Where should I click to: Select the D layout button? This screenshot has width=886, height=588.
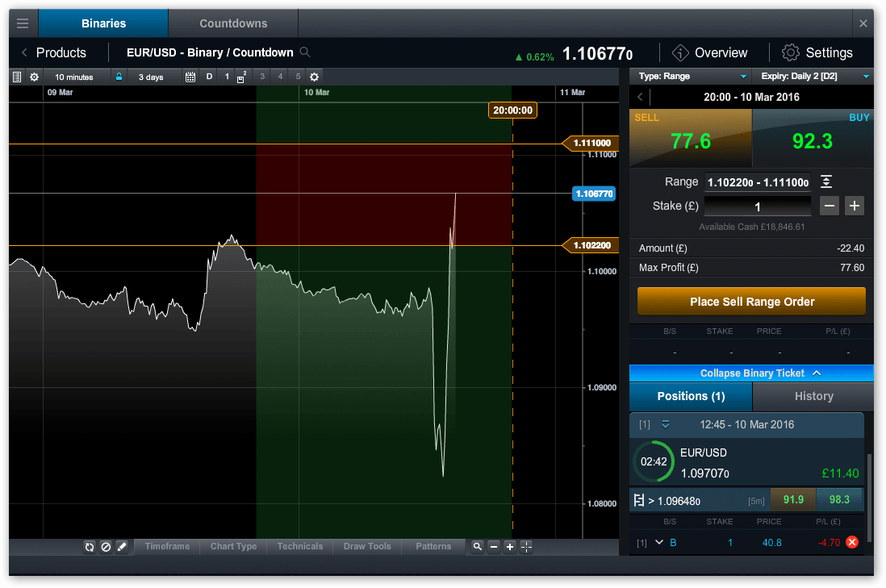(x=209, y=77)
